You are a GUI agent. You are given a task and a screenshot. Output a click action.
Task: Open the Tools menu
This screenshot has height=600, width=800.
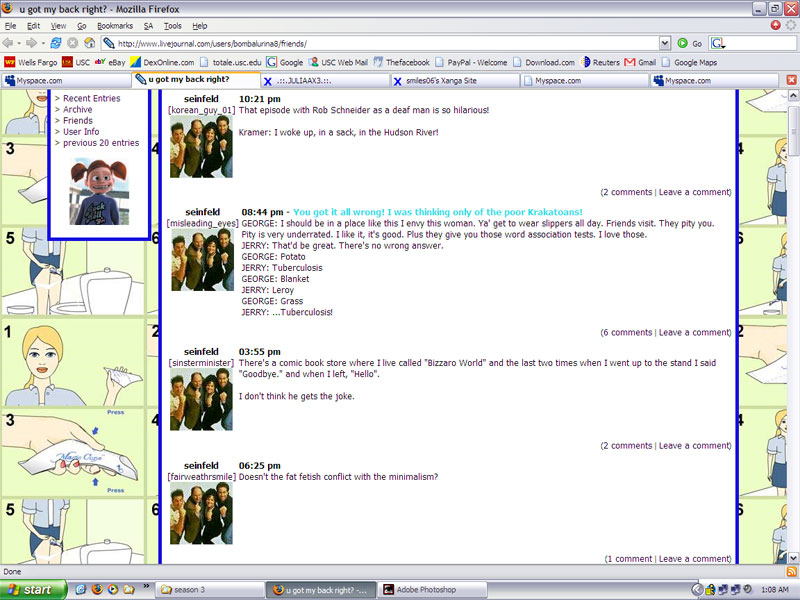point(172,26)
